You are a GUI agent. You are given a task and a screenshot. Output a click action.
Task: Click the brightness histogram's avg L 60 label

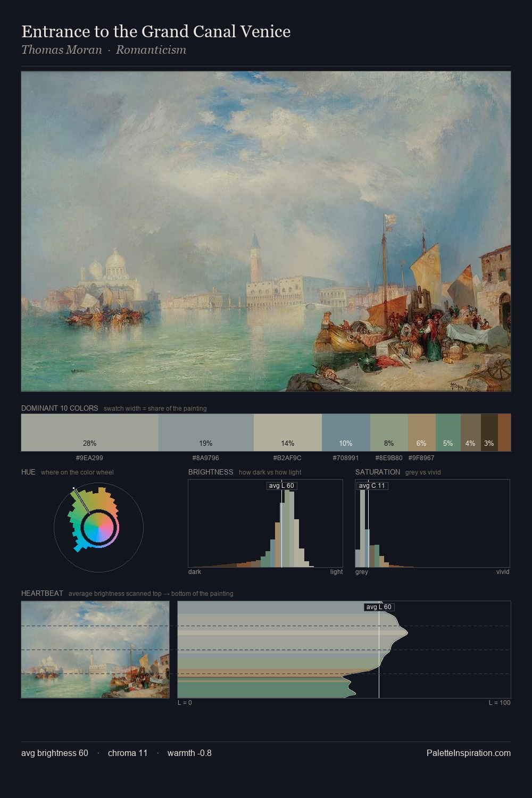coord(281,486)
